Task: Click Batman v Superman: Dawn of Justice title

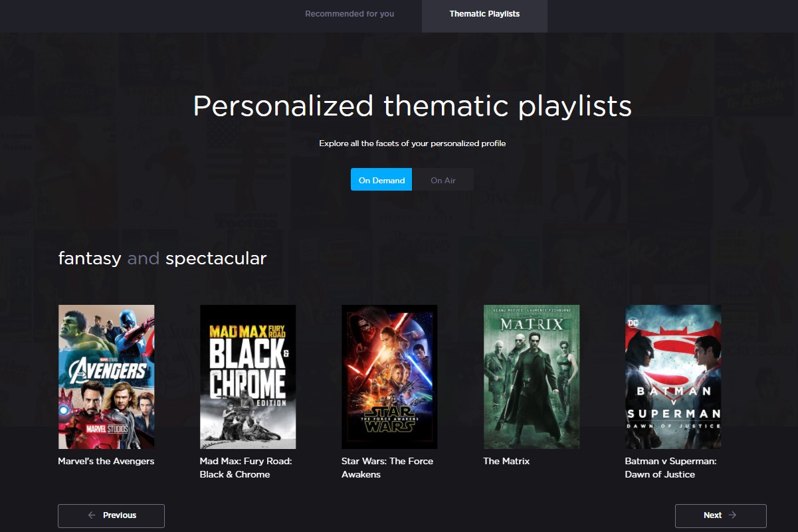Action: [x=670, y=468]
